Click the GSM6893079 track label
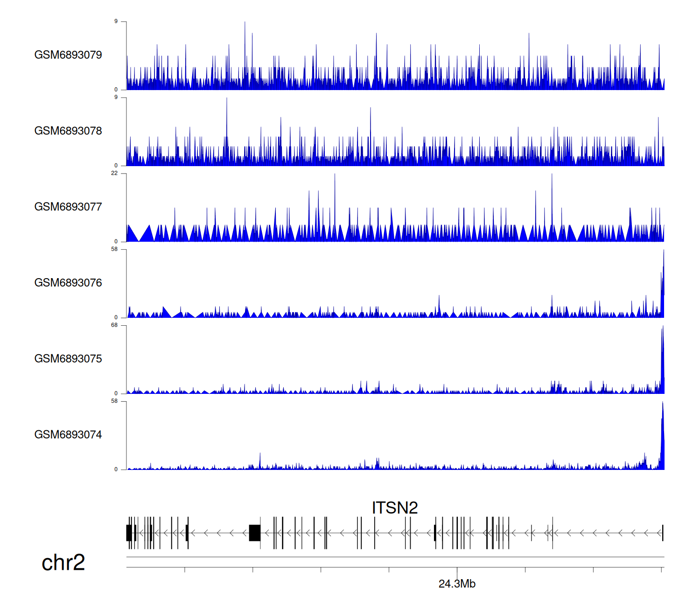The image size is (700, 616). click(68, 55)
